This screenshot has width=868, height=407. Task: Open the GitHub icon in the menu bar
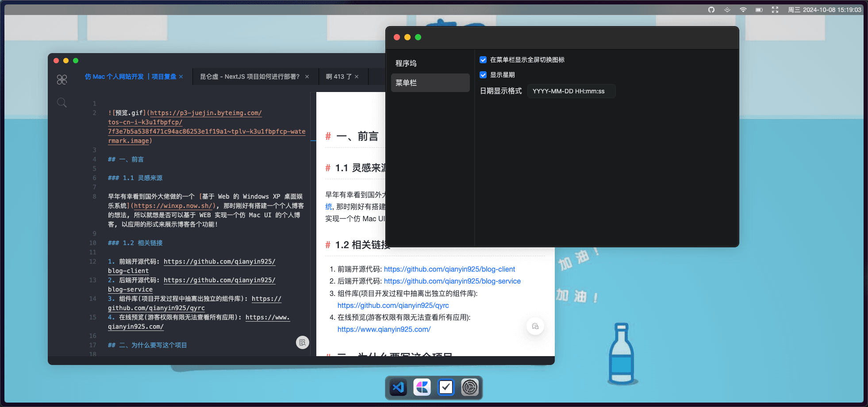tap(711, 10)
